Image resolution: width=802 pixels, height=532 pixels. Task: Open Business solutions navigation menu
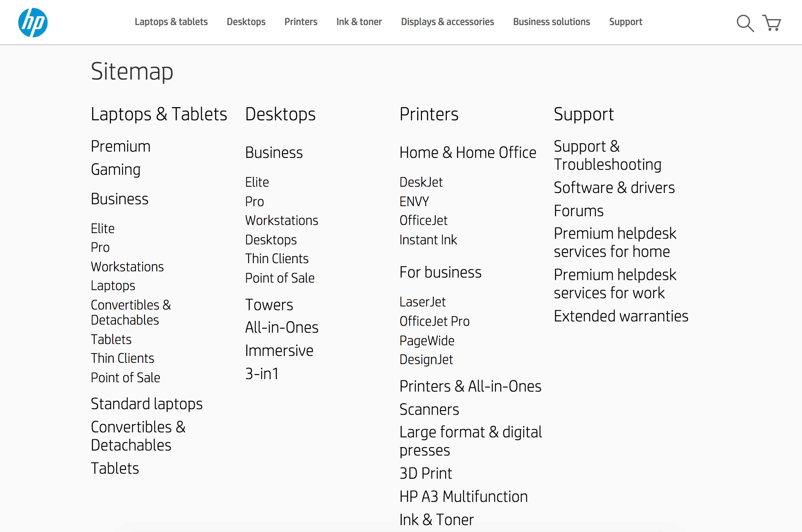[x=551, y=22]
